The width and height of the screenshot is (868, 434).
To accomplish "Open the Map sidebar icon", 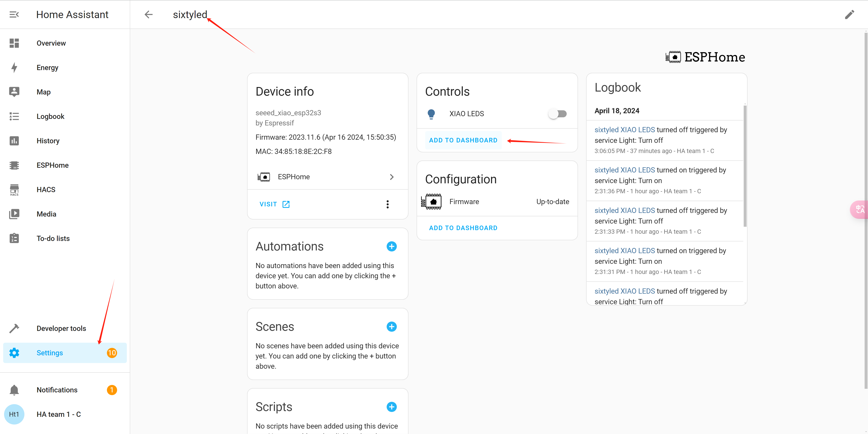I will pos(14,92).
